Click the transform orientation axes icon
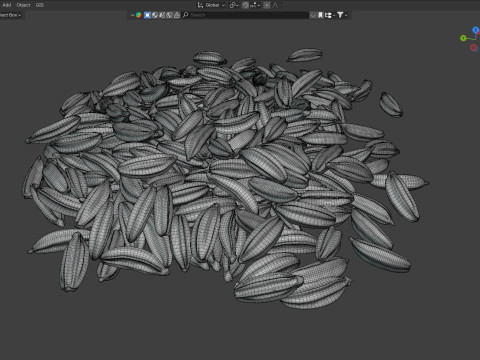 pyautogui.click(x=200, y=5)
